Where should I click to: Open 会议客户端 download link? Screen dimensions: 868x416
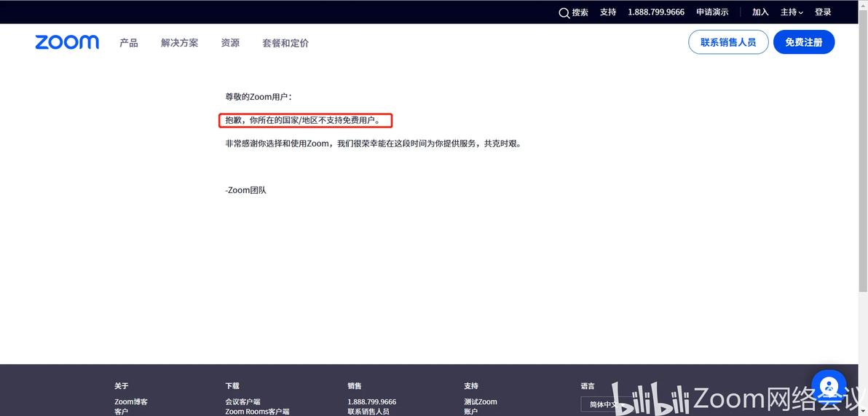[x=242, y=401]
